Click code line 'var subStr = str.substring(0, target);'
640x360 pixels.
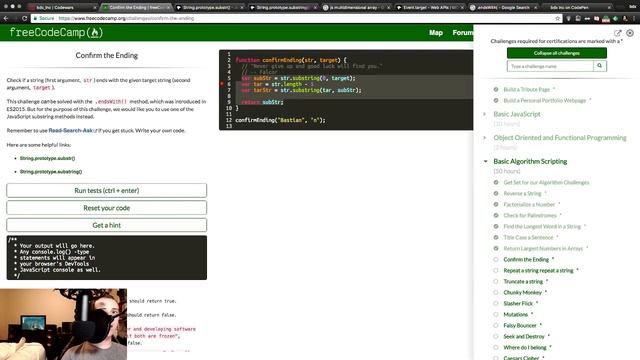(x=298, y=78)
